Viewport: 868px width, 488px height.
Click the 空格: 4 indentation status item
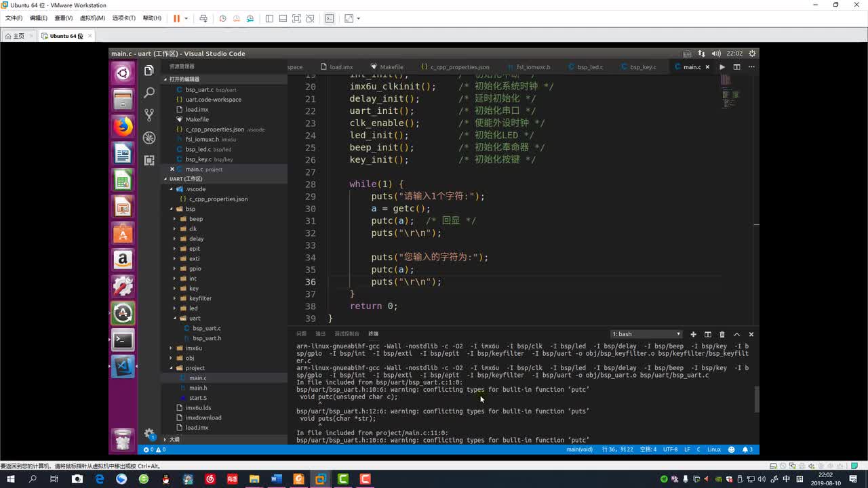click(648, 449)
